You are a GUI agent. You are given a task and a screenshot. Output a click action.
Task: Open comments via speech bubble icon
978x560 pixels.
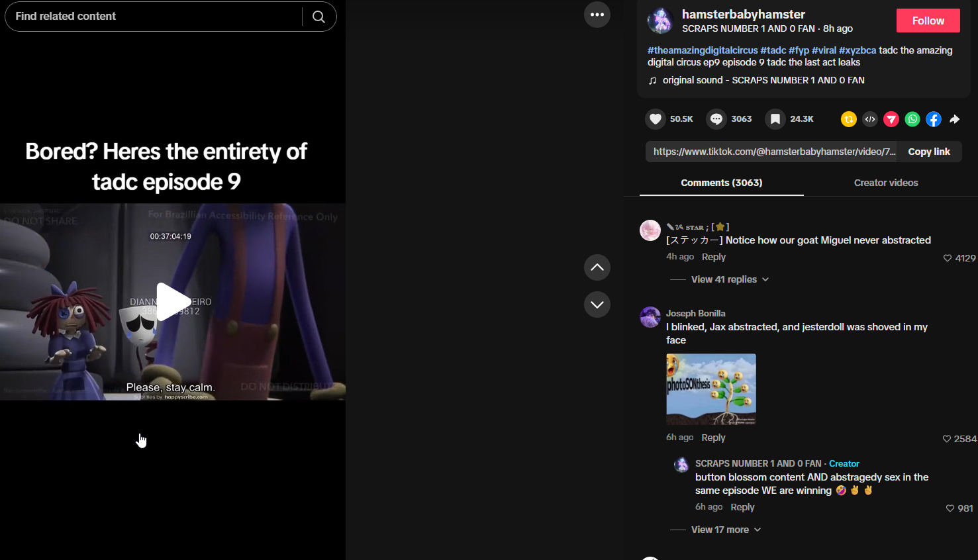pos(716,118)
